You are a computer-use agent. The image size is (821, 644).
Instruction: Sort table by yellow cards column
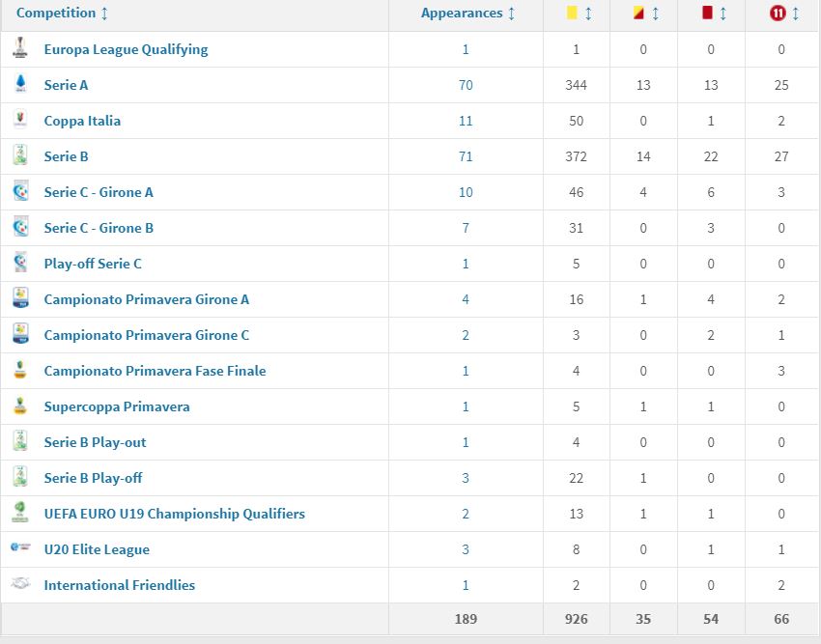[580, 14]
